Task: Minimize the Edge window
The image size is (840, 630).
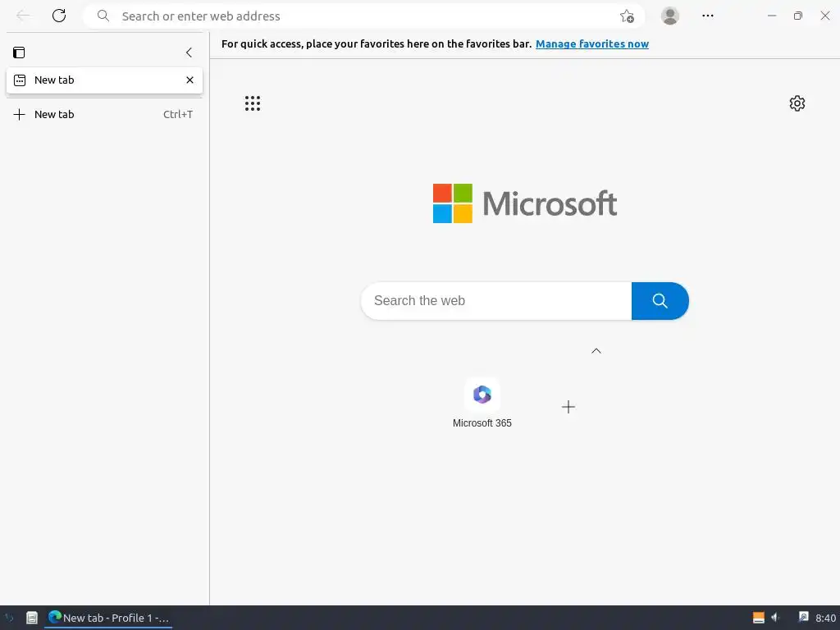Action: 771,16
